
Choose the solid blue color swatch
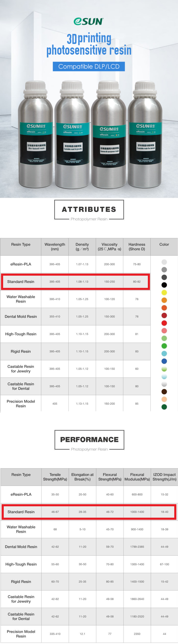pyautogui.click(x=164, y=361)
